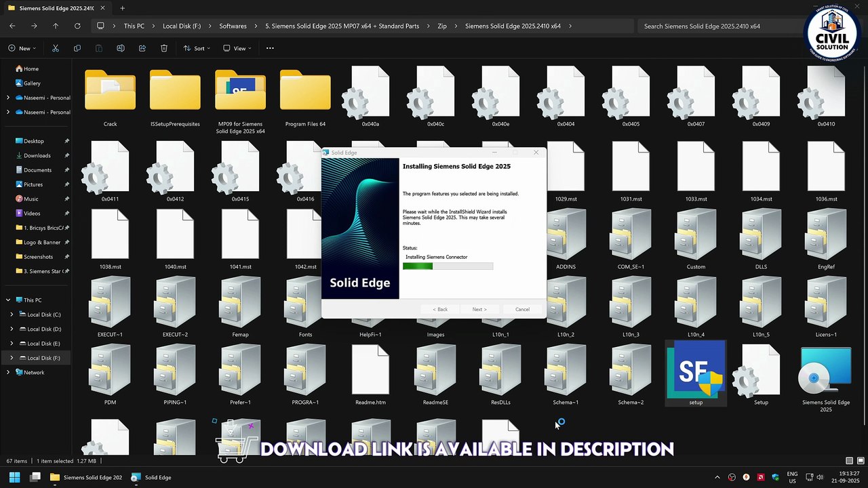Click the Search Siemens Solid Edge field
Viewport: 868px width, 488px height.
pyautogui.click(x=719, y=26)
